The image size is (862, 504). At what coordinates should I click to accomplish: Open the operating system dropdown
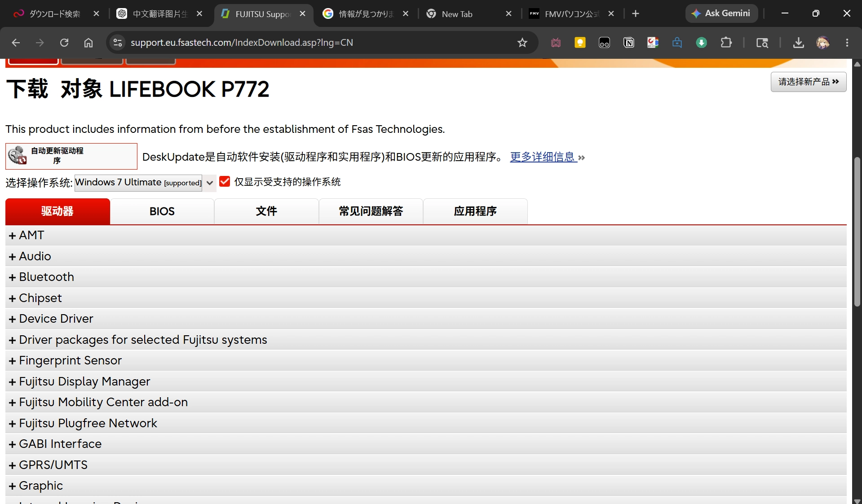click(145, 183)
